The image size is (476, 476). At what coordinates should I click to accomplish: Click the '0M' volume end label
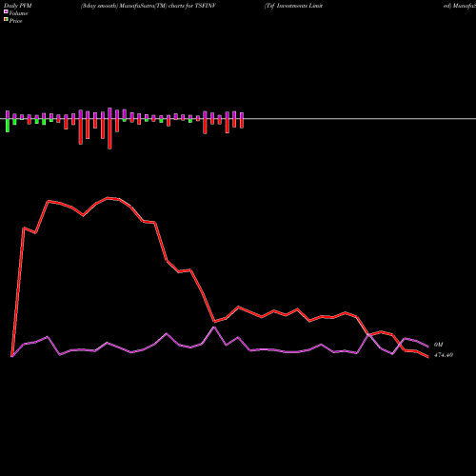pos(438,345)
